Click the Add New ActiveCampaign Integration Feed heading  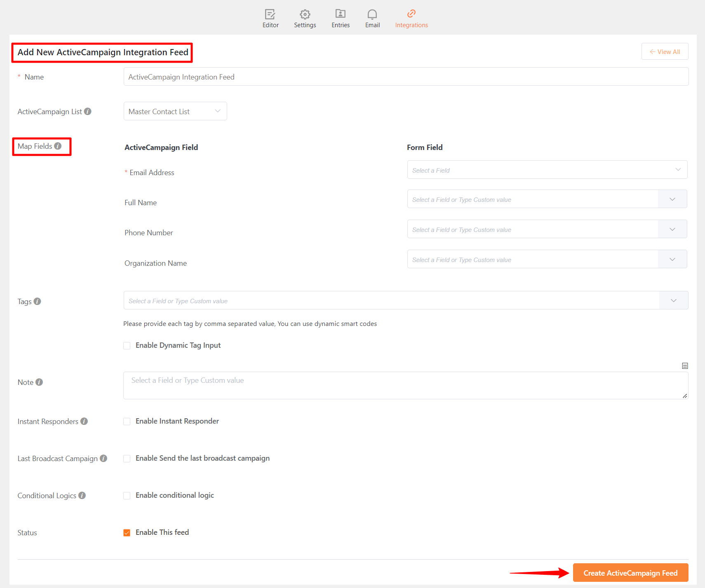[103, 52]
